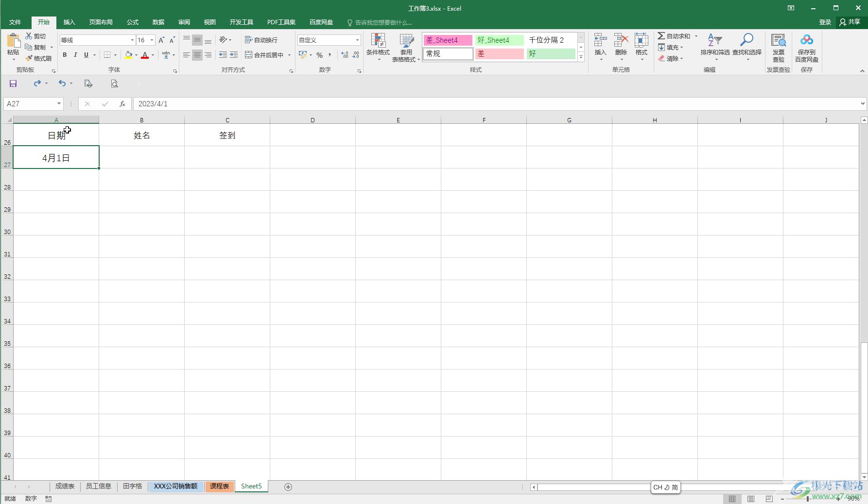The image size is (868, 504).
Task: Open the 文件 (File) menu
Action: click(x=15, y=22)
